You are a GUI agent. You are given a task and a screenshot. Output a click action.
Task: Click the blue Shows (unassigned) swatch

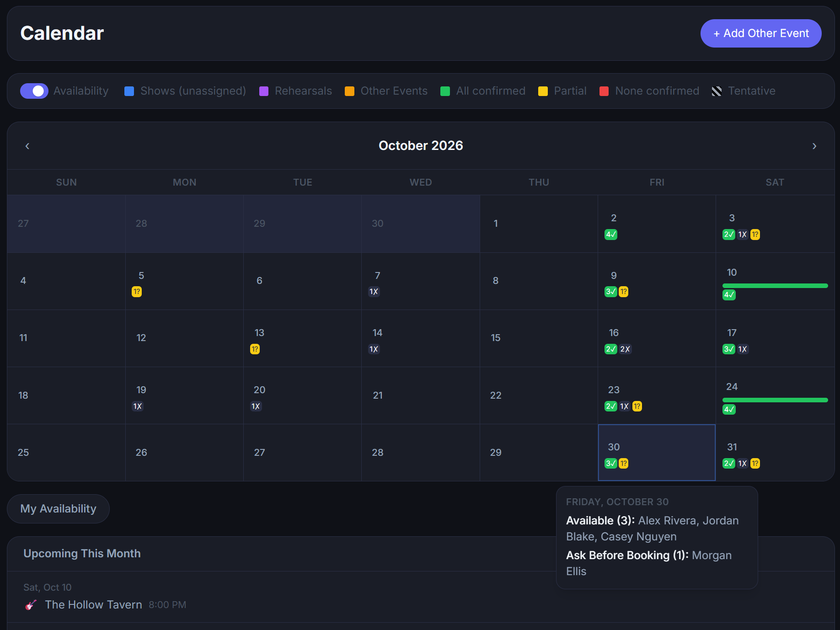129,91
